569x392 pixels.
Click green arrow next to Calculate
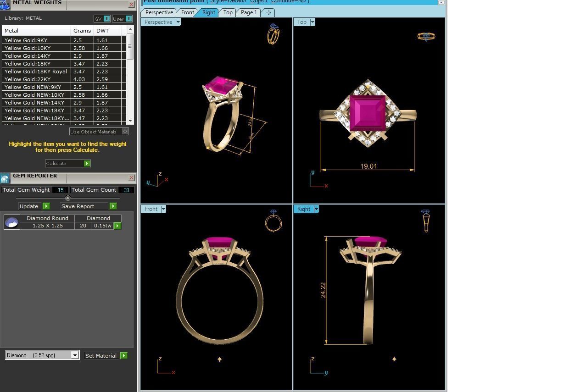[x=87, y=164]
